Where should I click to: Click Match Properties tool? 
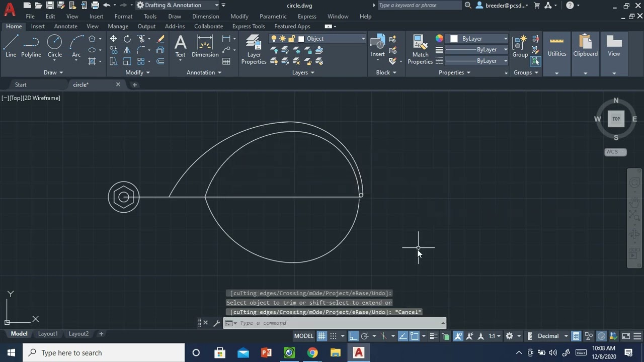click(420, 49)
